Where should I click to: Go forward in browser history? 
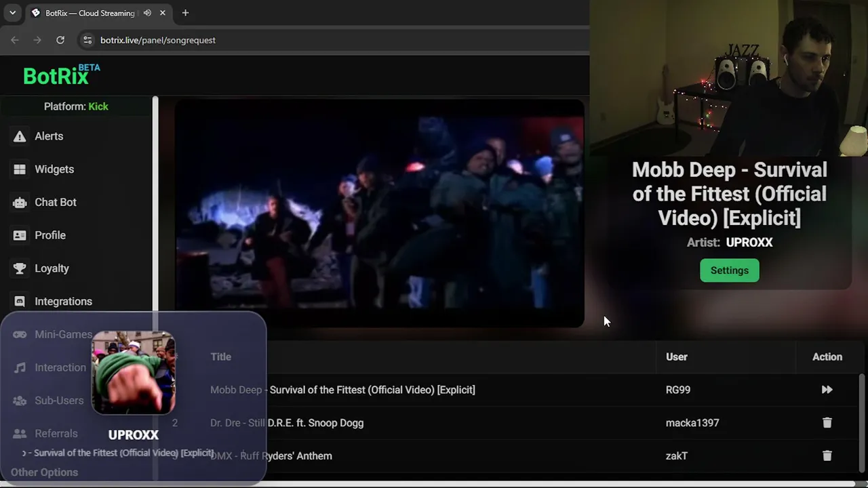pyautogui.click(x=37, y=40)
